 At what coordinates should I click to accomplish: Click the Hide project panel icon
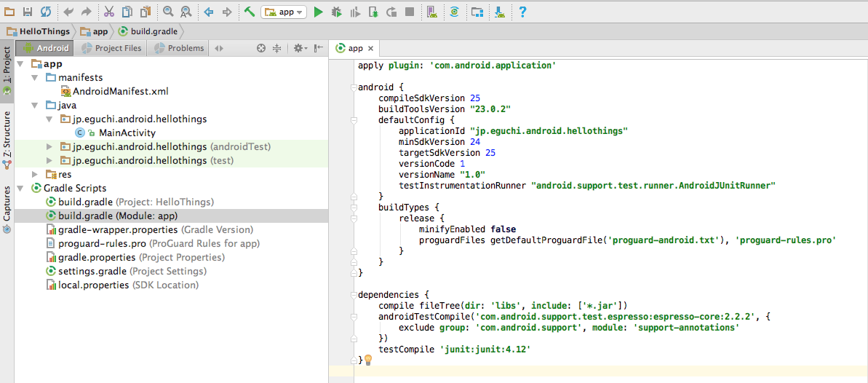[x=318, y=48]
